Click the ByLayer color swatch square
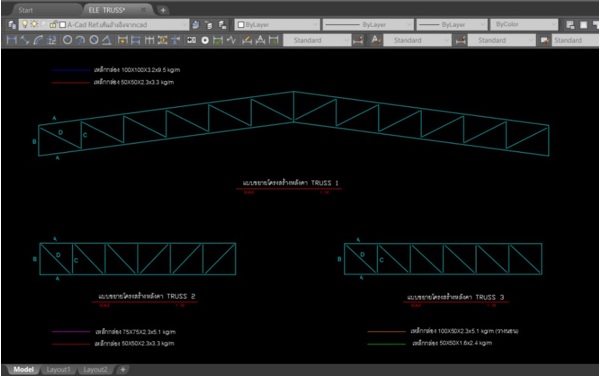Image resolution: width=599 pixels, height=376 pixels. point(241,25)
